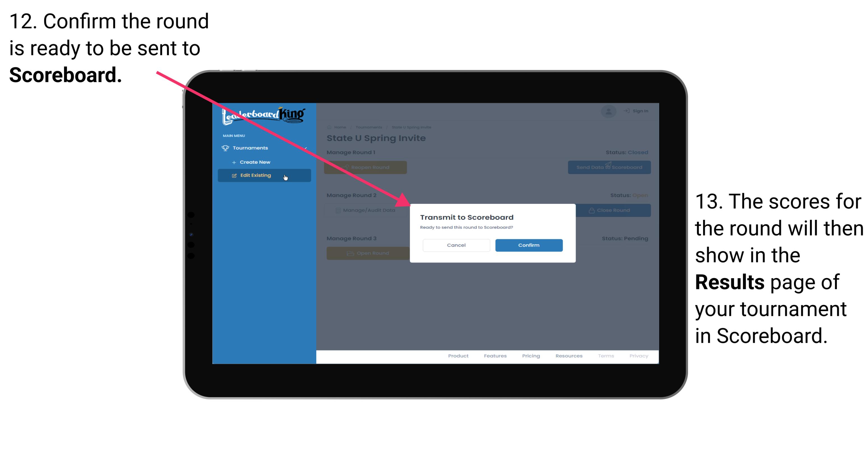Click the Cancel button in dialog
The width and height of the screenshot is (868, 467).
(x=456, y=244)
